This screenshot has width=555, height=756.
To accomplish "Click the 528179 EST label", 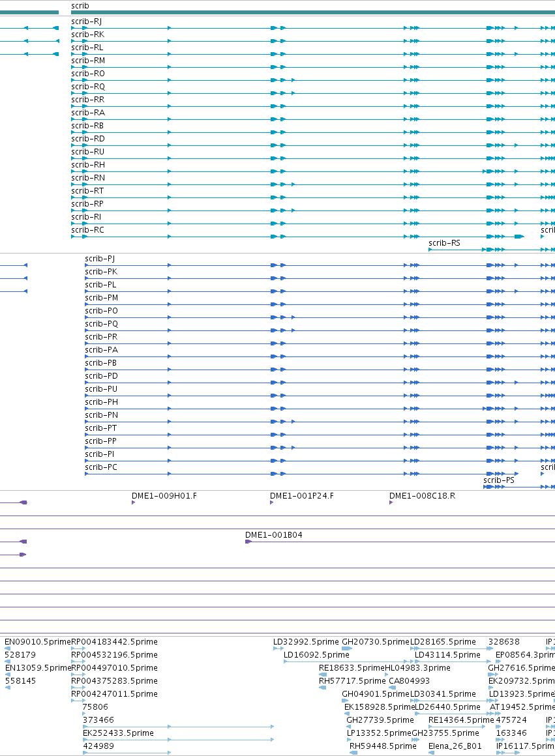I will (x=20, y=655).
